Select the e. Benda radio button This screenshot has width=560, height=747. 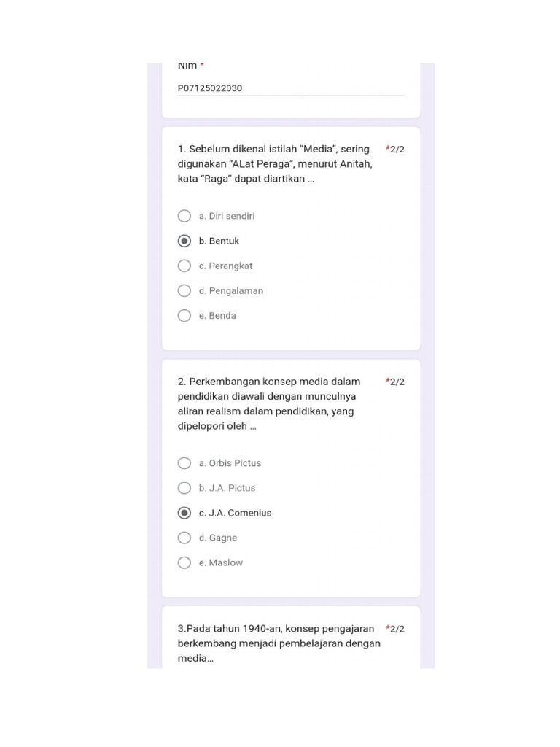pyautogui.click(x=184, y=315)
